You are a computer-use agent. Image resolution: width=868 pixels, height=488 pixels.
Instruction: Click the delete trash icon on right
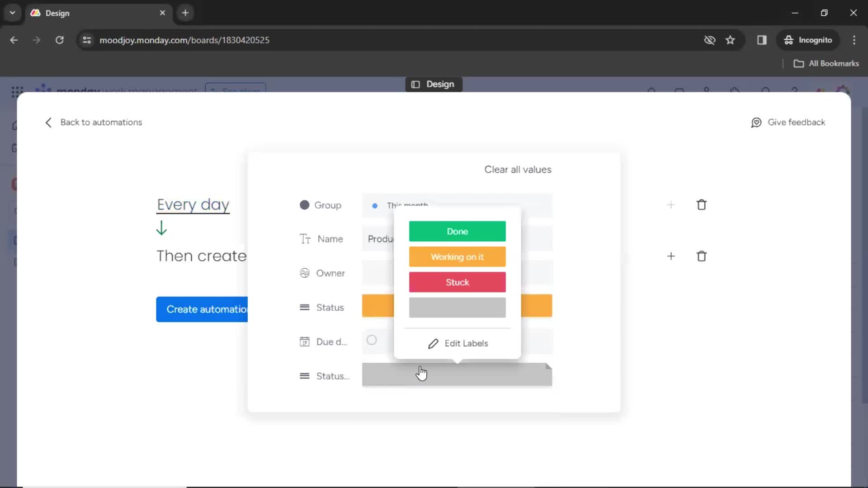coord(702,205)
